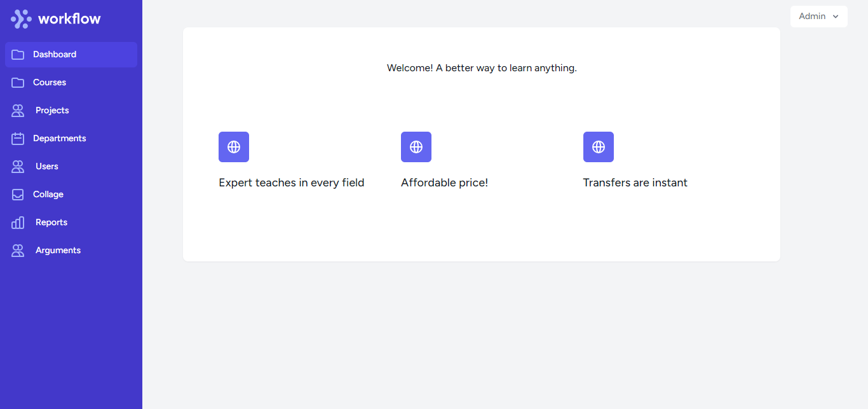Select the Users icon in the sidebar
Viewport: 868px width, 409px height.
click(x=18, y=166)
